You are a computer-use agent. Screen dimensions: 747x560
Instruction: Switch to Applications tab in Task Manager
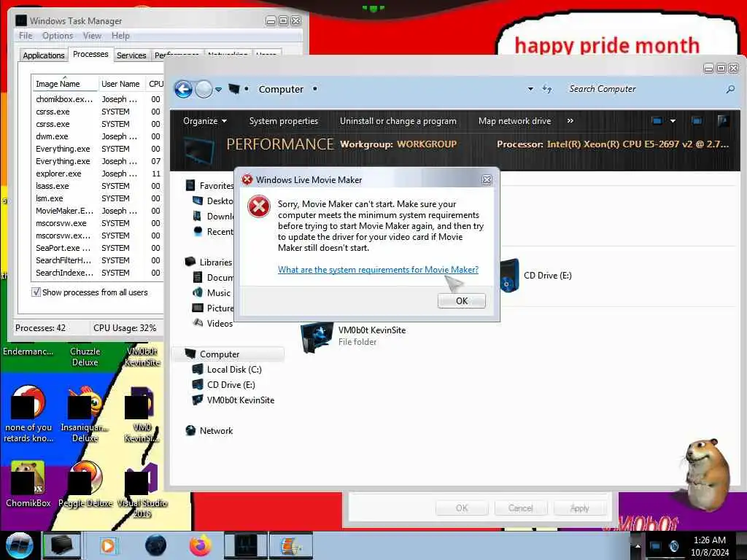click(43, 55)
